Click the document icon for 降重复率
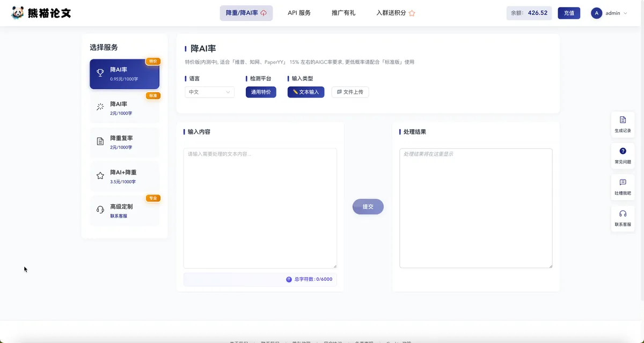644x343 pixels. [x=100, y=141]
